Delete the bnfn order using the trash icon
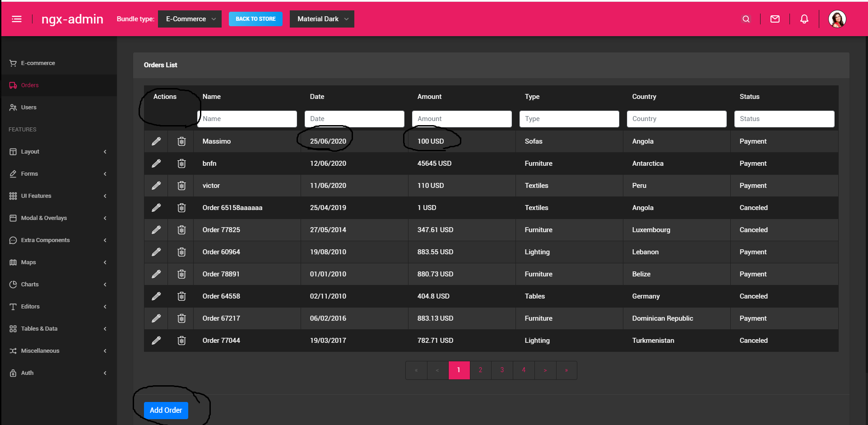Image resolution: width=868 pixels, height=425 pixels. [x=181, y=163]
